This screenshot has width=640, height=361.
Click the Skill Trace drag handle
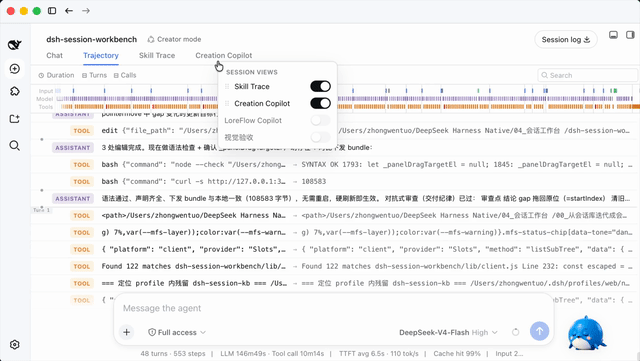click(227, 87)
